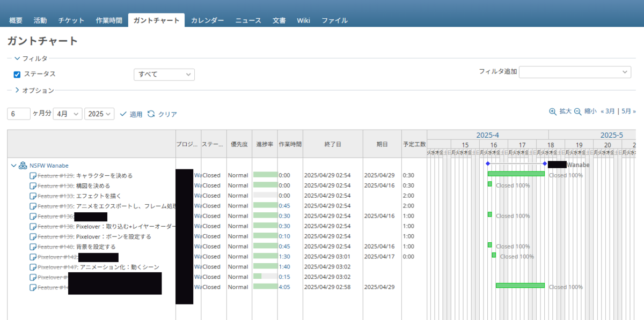Click the 進捗率 column header
The image size is (644, 320).
pos(265,144)
